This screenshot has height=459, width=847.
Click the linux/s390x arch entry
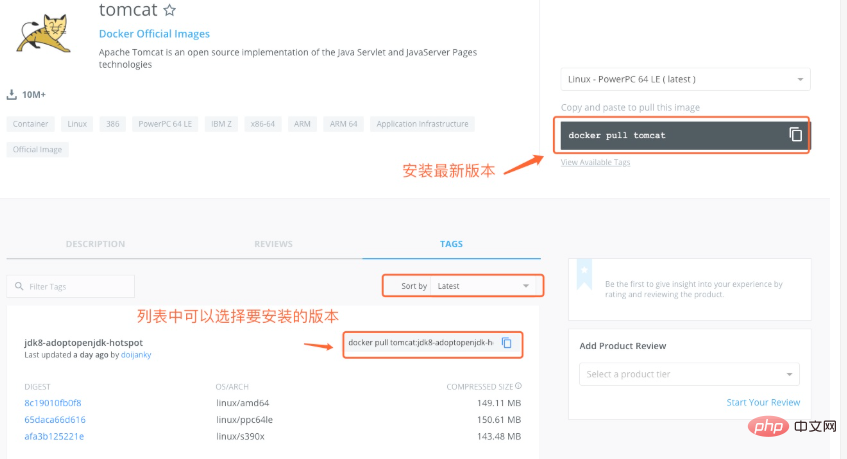[240, 436]
